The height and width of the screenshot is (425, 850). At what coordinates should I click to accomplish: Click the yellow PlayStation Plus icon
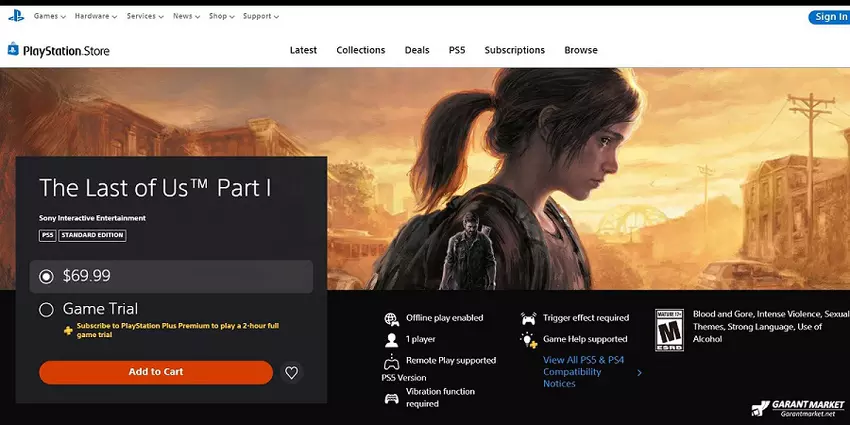click(68, 329)
